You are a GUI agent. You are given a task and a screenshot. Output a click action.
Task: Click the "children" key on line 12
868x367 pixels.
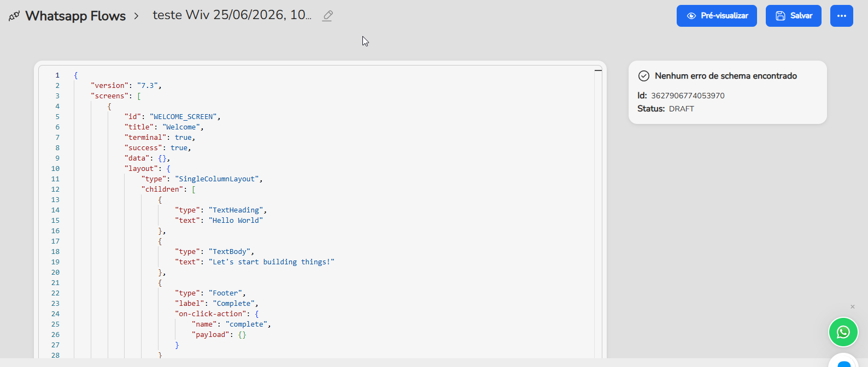click(162, 190)
